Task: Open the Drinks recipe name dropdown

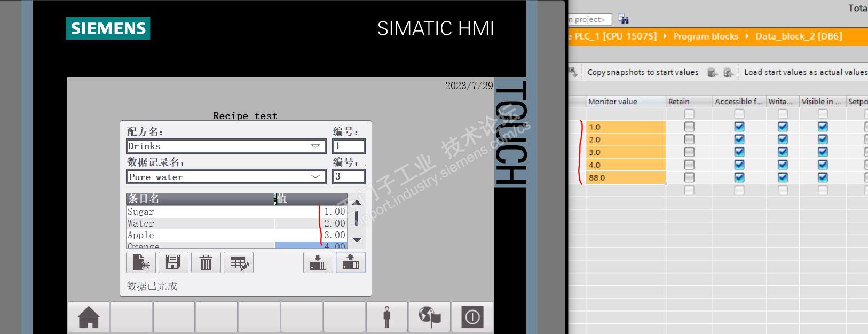Action: tap(315, 146)
